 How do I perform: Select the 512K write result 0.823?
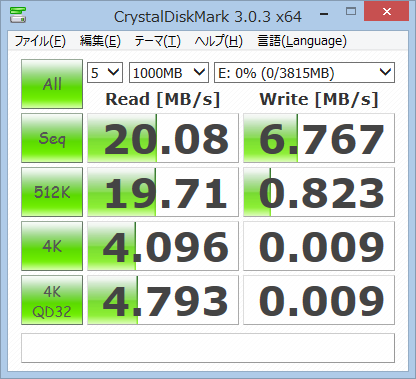pos(319,192)
